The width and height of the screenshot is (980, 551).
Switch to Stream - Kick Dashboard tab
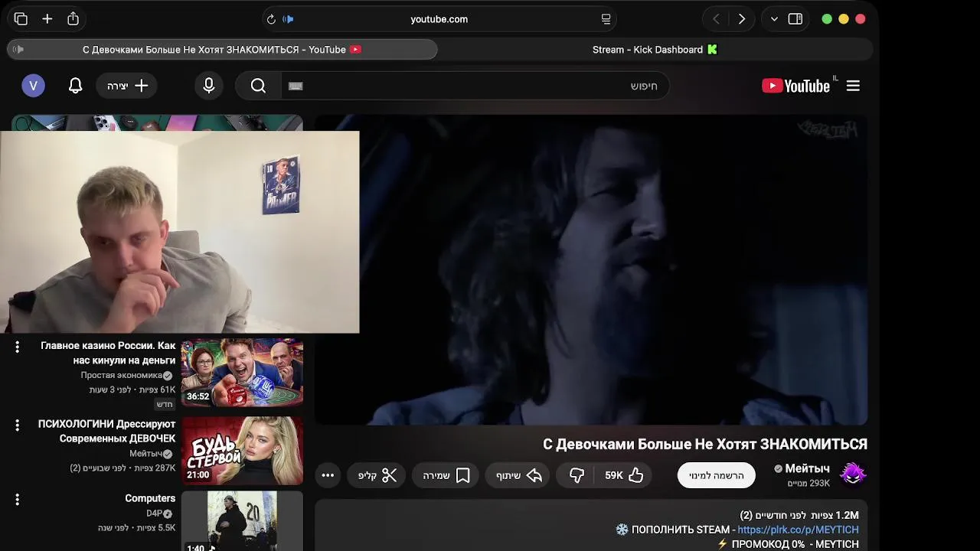655,50
